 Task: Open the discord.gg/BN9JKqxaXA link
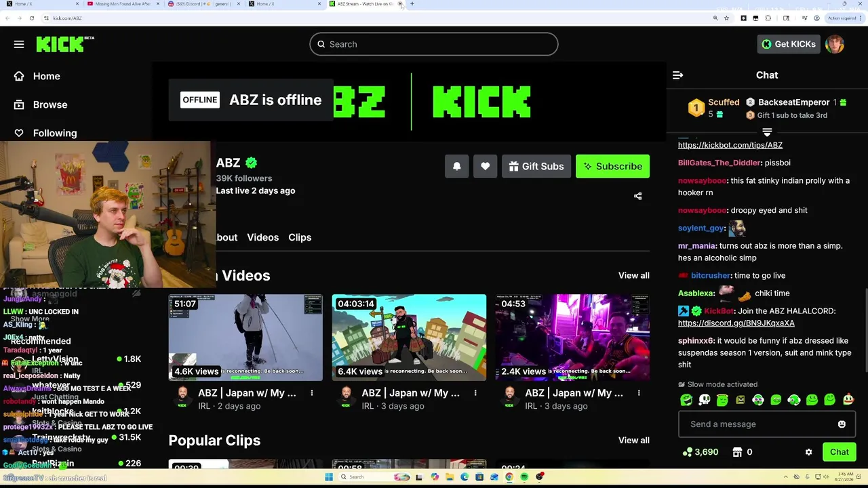coord(736,323)
